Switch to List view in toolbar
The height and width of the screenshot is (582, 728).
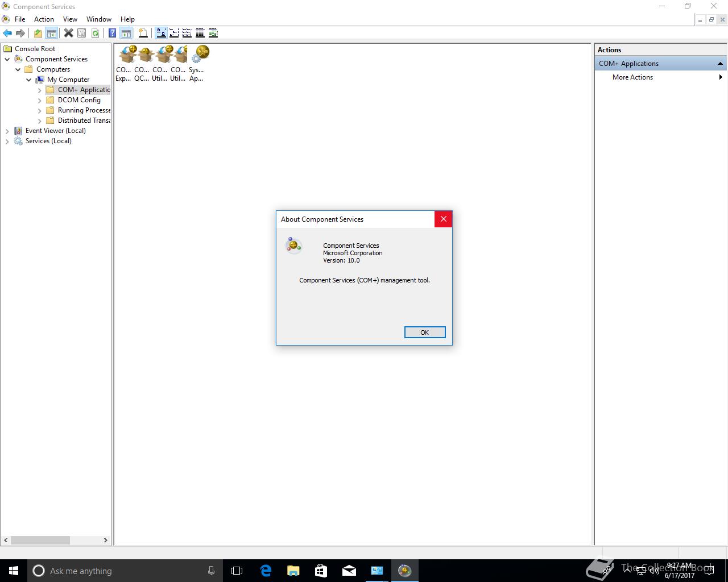coord(187,33)
